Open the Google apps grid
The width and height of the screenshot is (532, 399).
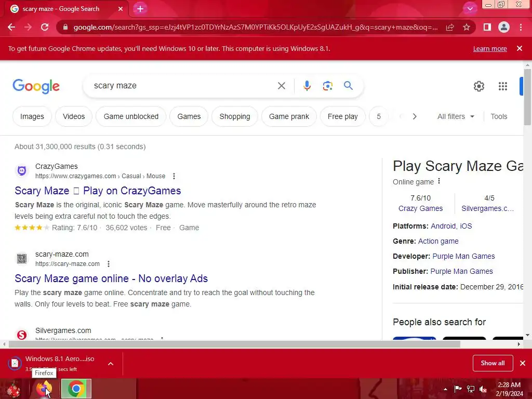point(503,86)
